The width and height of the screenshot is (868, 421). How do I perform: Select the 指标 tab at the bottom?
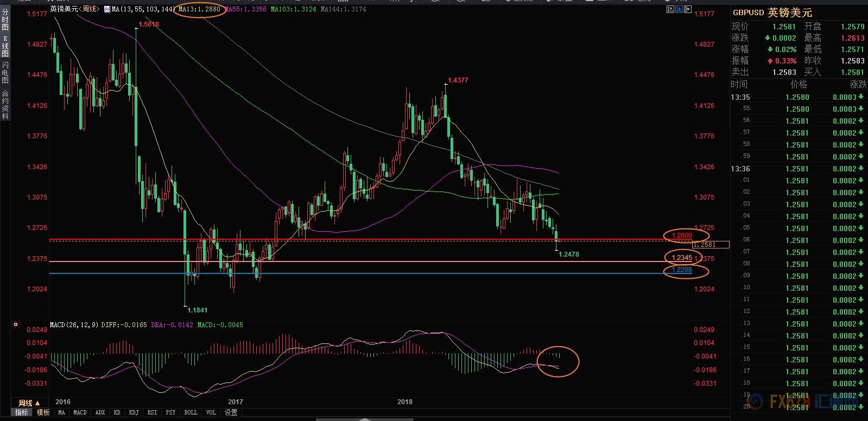click(22, 412)
